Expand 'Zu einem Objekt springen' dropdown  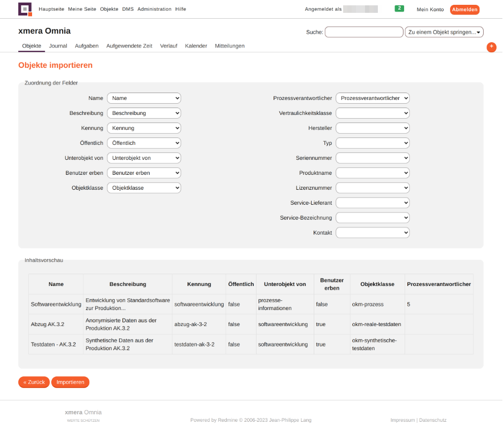coord(444,32)
